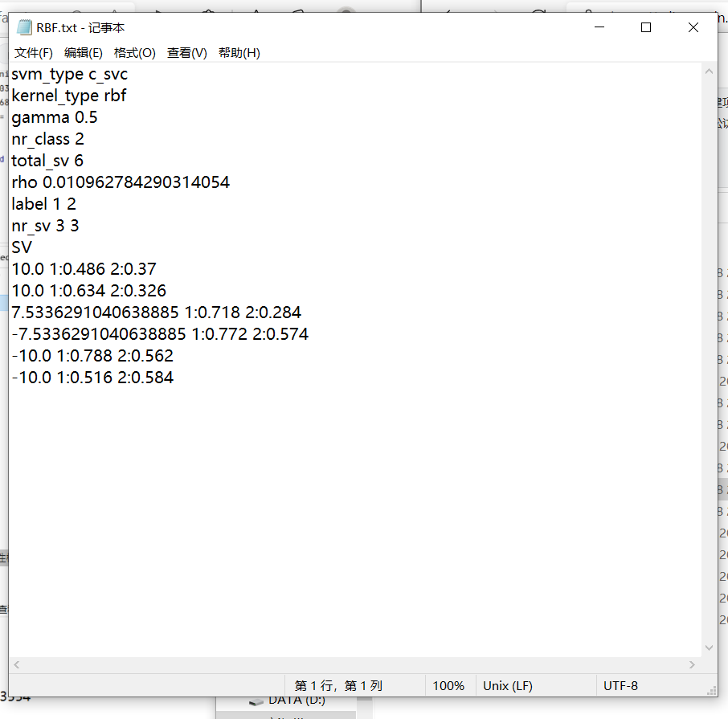Open the 文件(F) menu

pos(34,53)
